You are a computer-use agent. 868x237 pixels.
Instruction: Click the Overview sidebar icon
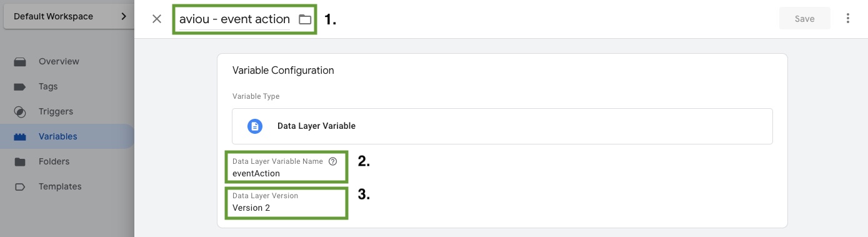pyautogui.click(x=20, y=61)
